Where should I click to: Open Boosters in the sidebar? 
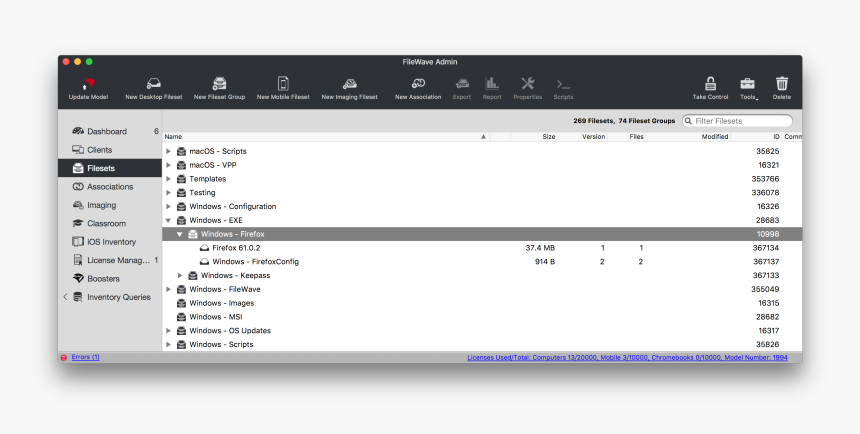110,279
